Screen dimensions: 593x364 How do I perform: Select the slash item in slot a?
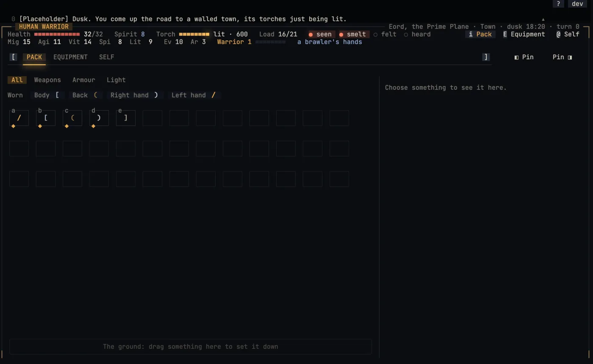(19, 118)
